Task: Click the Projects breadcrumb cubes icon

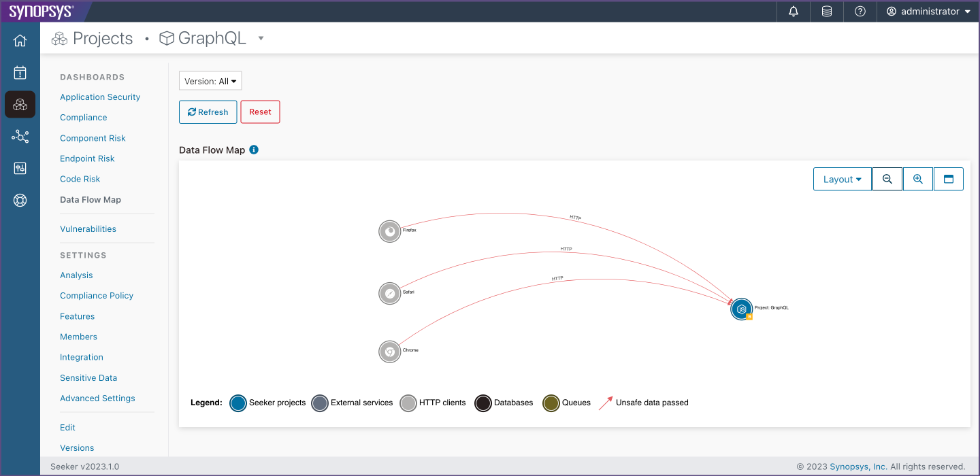Action: pyautogui.click(x=59, y=39)
